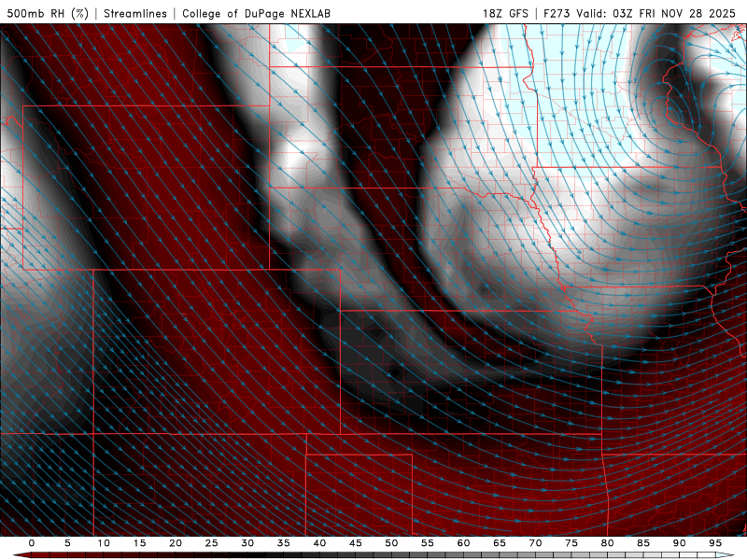The height and width of the screenshot is (560, 747).
Task: Click the '55' value on the color scale
Action: pyautogui.click(x=428, y=543)
